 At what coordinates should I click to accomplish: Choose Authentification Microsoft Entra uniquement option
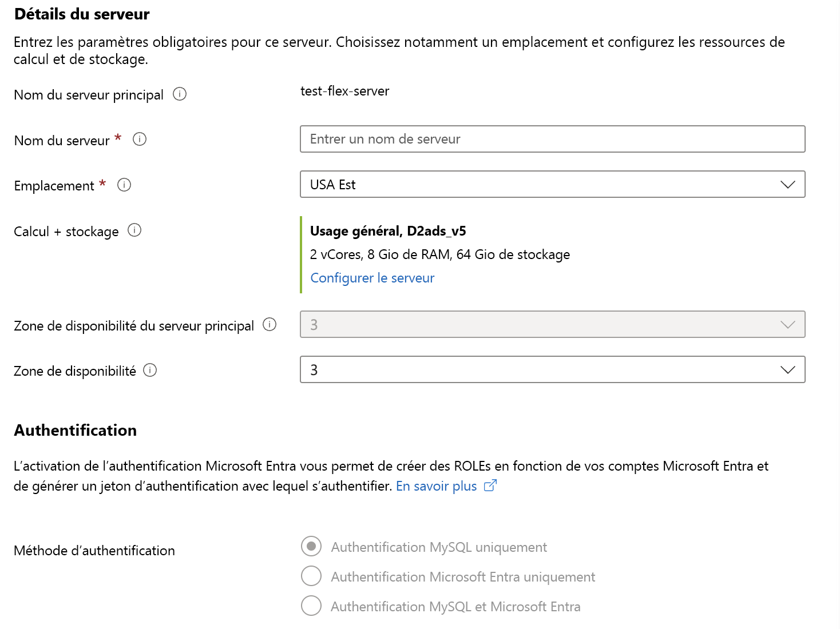coord(311,576)
